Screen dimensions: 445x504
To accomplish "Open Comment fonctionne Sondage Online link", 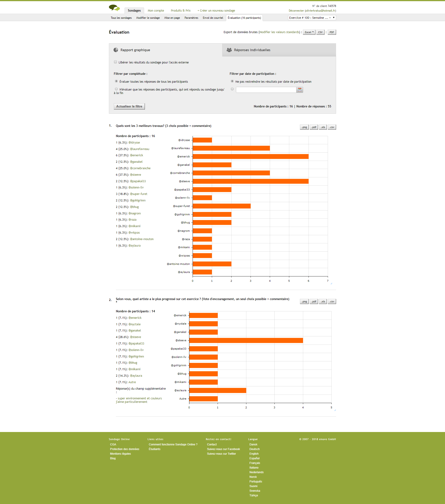I will click(173, 445).
